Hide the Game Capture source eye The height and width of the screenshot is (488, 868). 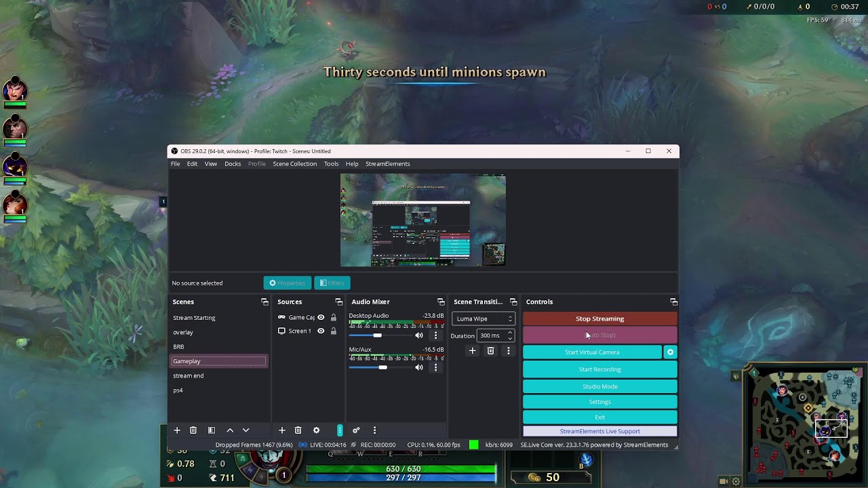coord(321,317)
